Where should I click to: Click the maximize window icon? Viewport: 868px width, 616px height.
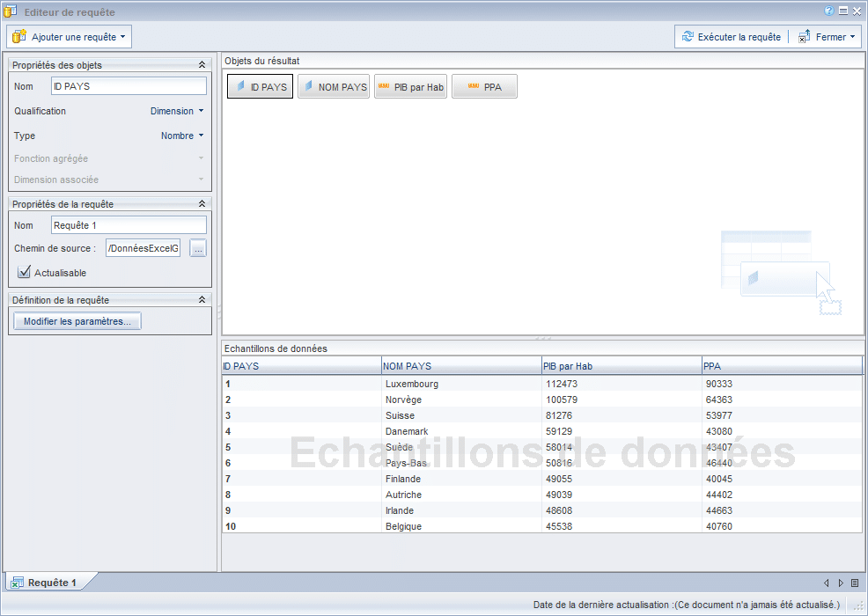(843, 11)
